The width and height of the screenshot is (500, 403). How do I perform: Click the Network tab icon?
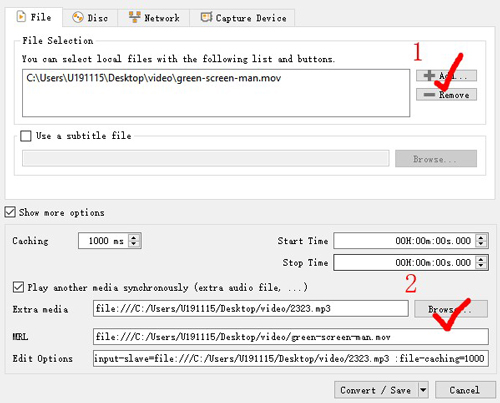pos(135,17)
